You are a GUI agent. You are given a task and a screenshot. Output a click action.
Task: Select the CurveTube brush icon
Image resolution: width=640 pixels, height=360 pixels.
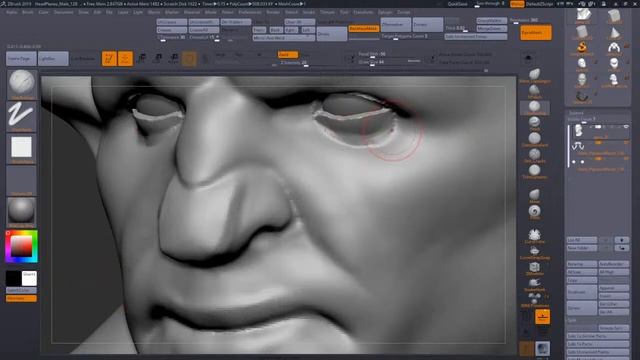pyautogui.click(x=534, y=236)
